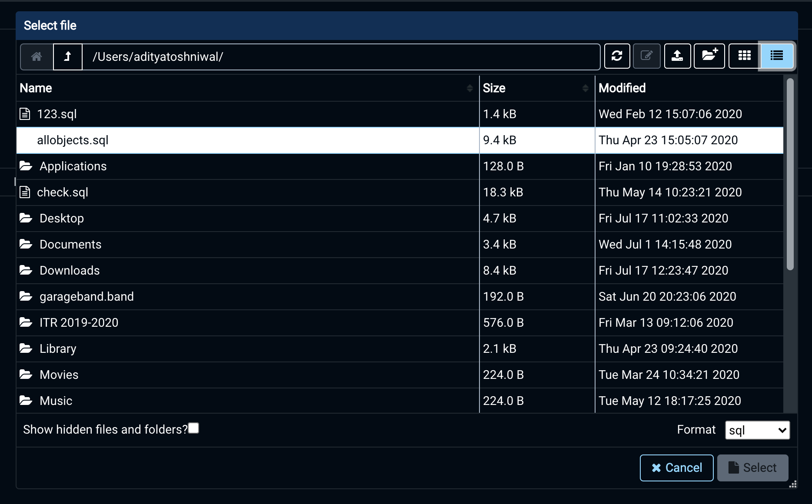Open the upload file icon

(677, 56)
